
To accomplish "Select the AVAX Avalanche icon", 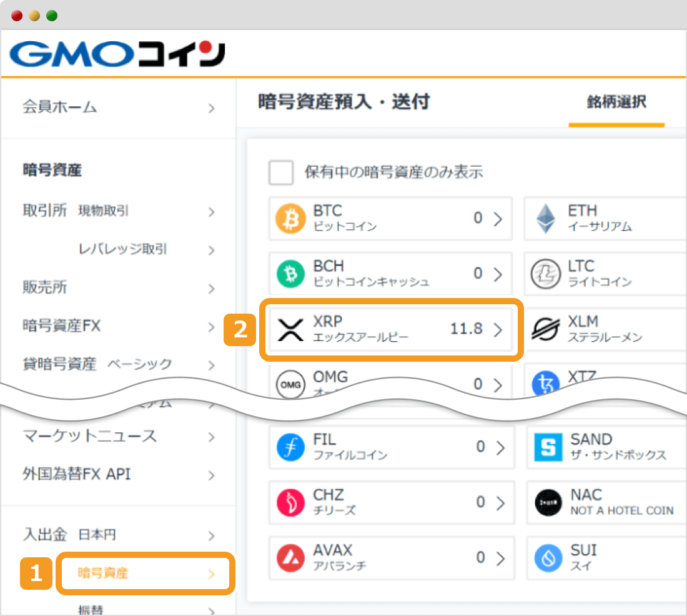I will (291, 557).
